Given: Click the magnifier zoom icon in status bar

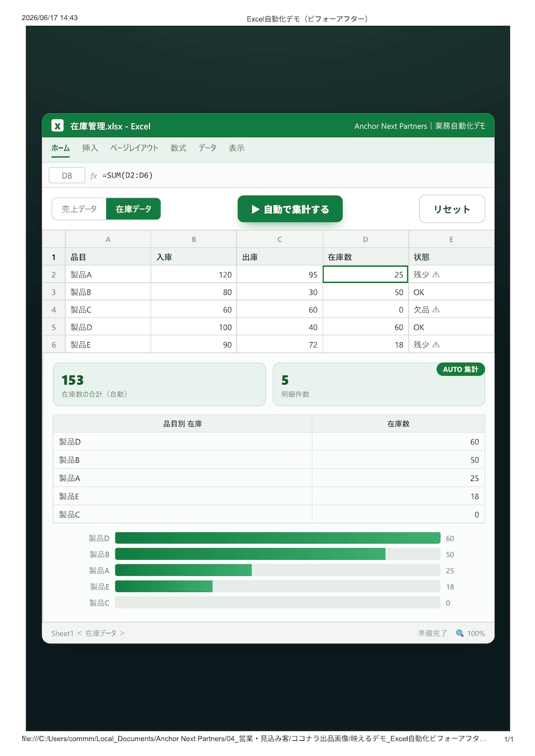Looking at the screenshot, I should tap(460, 633).
